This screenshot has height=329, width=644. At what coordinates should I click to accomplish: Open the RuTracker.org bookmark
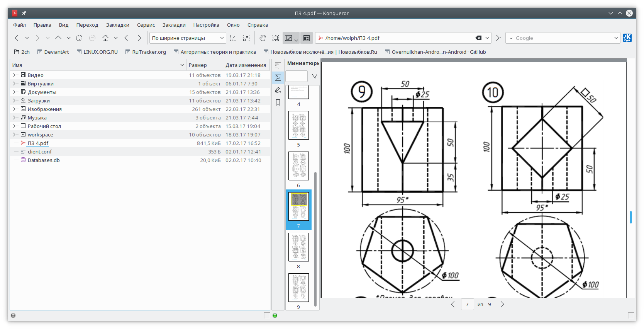[145, 52]
